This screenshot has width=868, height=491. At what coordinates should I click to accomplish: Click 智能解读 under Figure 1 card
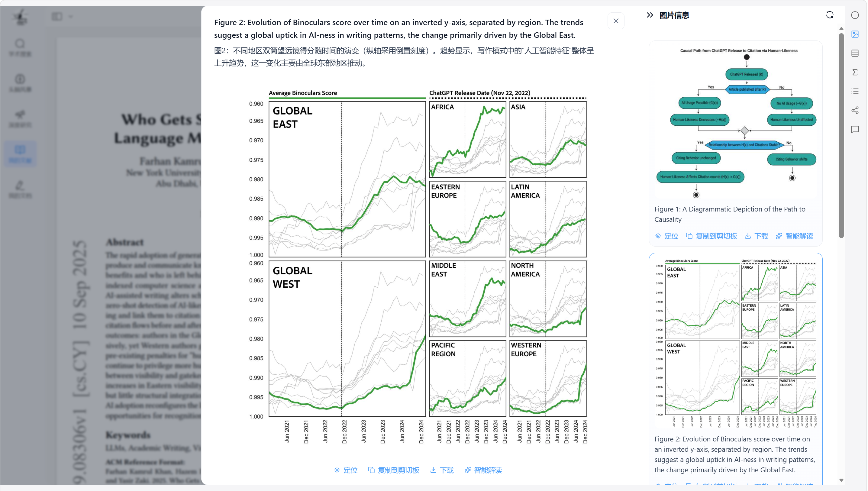click(x=795, y=236)
